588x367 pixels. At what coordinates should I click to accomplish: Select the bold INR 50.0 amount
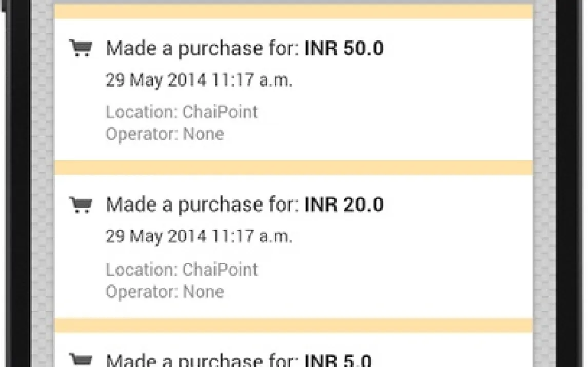pyautogui.click(x=344, y=49)
